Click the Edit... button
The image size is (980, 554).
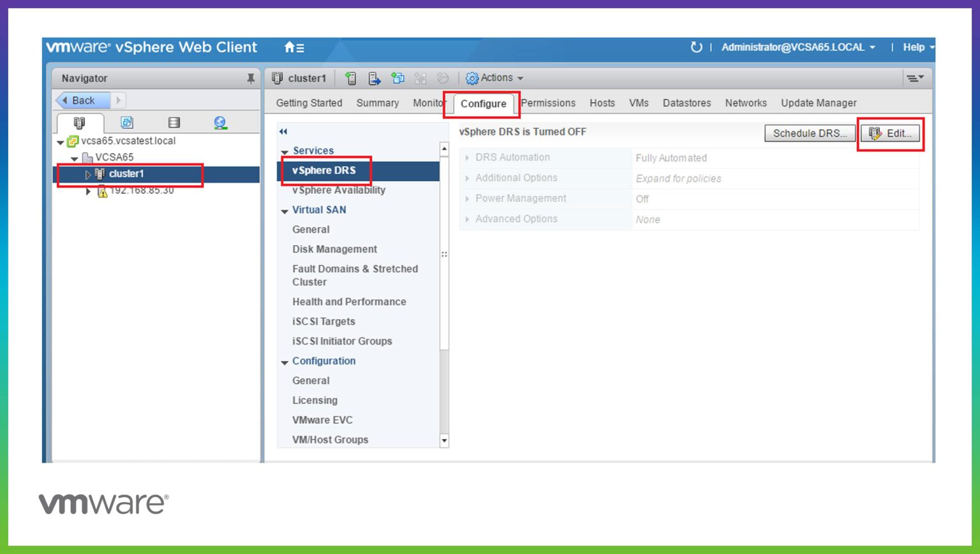pos(891,133)
